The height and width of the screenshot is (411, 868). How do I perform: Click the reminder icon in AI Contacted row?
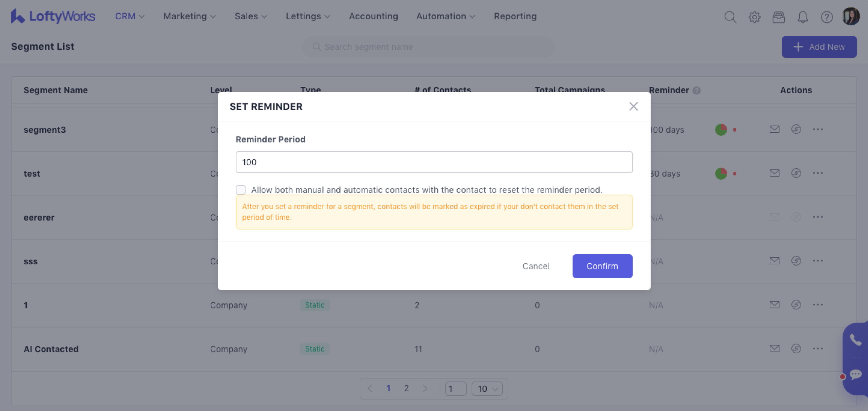[x=796, y=348]
